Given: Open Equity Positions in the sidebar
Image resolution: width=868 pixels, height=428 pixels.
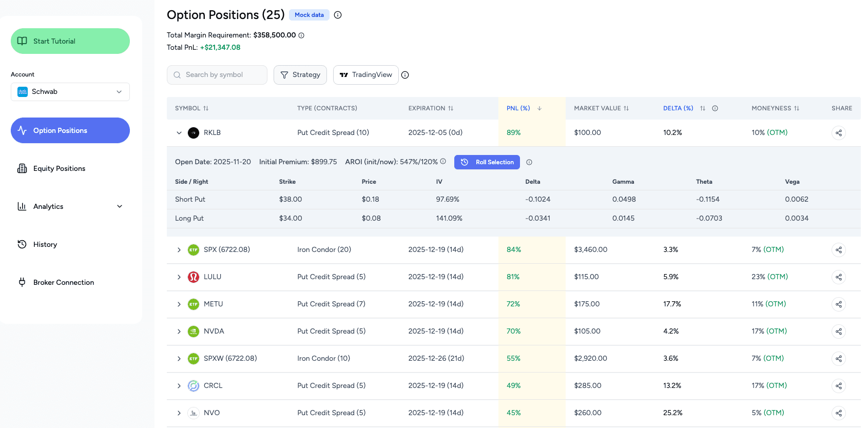Looking at the screenshot, I should pyautogui.click(x=59, y=168).
